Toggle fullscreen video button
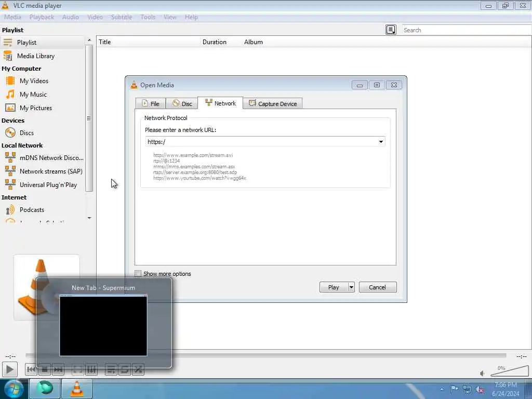The height and width of the screenshot is (399, 532). tap(78, 369)
